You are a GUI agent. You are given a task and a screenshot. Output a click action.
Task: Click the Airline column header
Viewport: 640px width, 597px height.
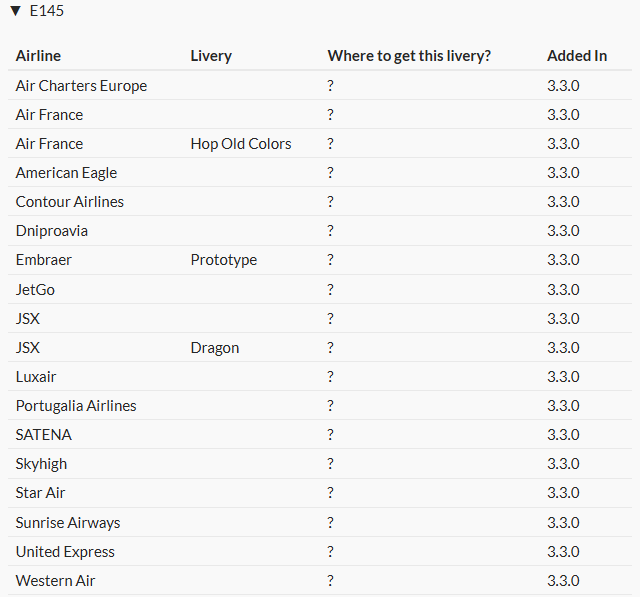38,56
